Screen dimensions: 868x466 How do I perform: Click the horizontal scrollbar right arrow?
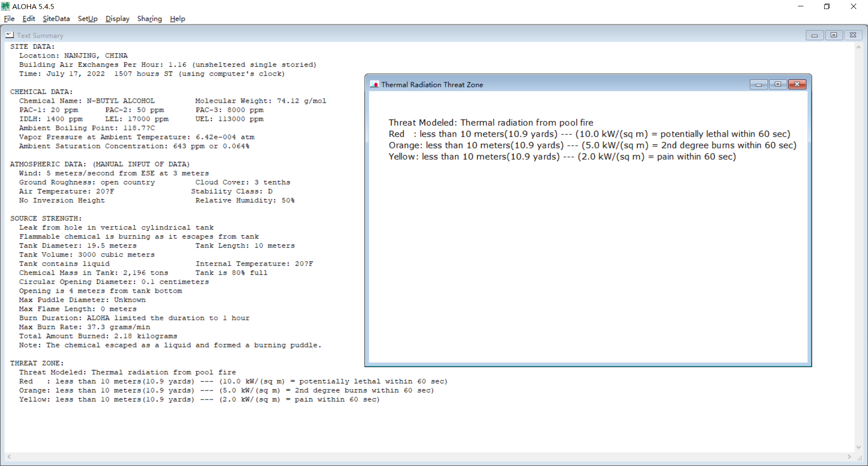click(849, 457)
